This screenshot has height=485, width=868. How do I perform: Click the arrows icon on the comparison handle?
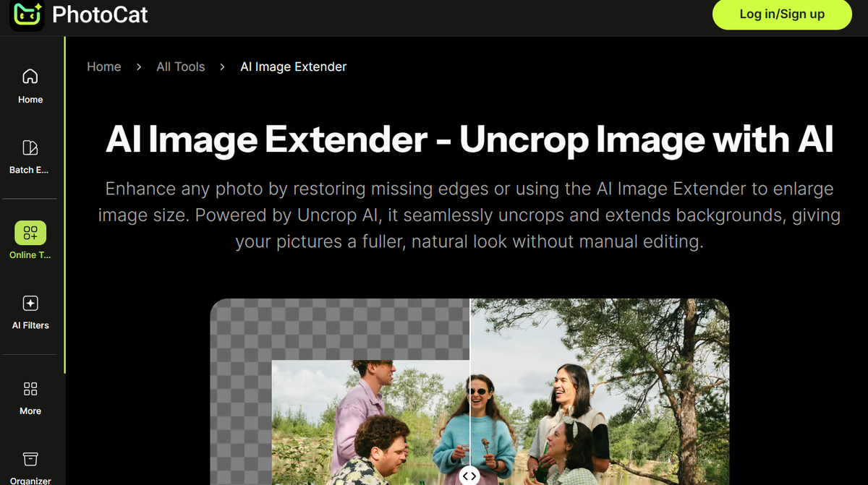[469, 476]
